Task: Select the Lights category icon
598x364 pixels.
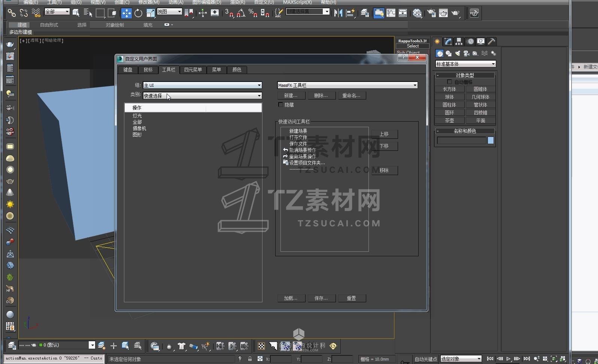Action: (457, 53)
